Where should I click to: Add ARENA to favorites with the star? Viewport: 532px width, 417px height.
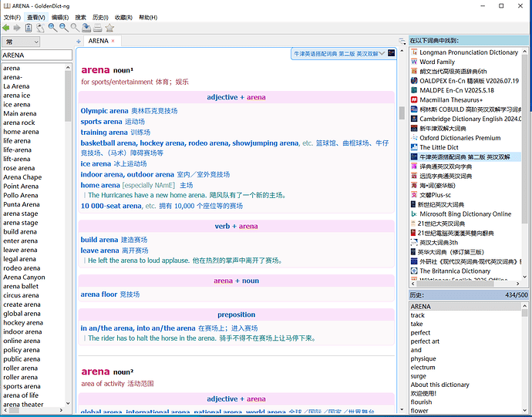pyautogui.click(x=109, y=28)
